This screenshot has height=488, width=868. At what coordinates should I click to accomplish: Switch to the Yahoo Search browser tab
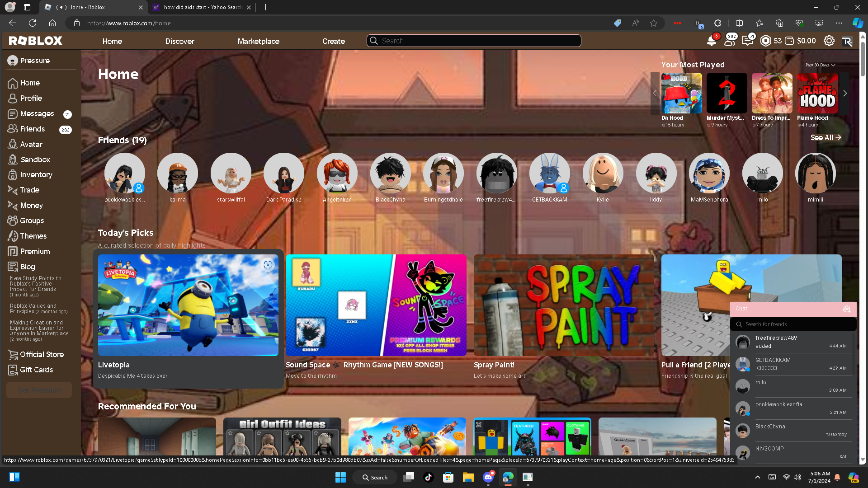[x=202, y=7]
